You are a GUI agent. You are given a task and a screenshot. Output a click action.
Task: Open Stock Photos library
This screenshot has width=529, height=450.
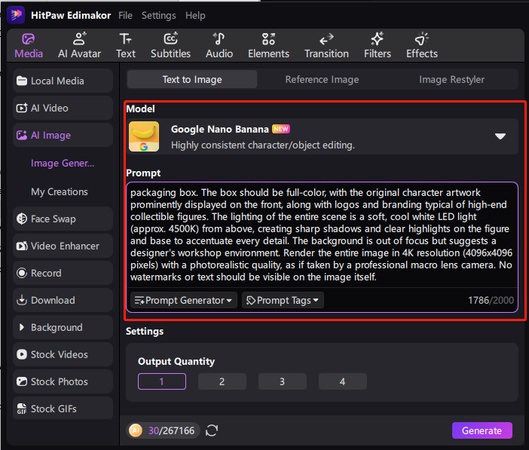coord(63,382)
